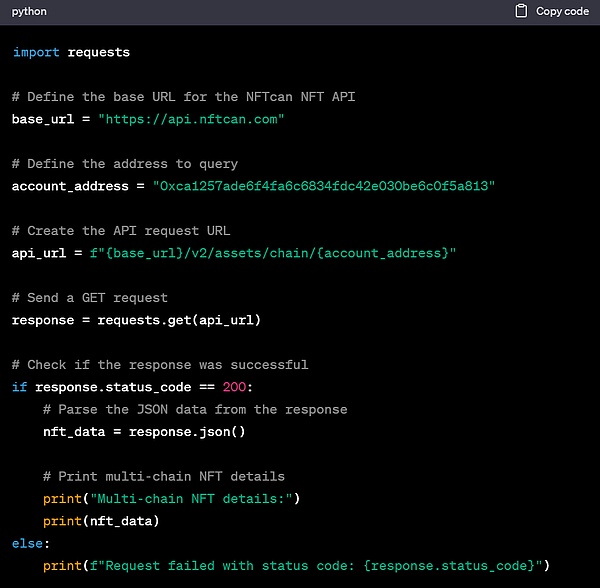Click the https://api.nftcan.com URL string

[191, 119]
